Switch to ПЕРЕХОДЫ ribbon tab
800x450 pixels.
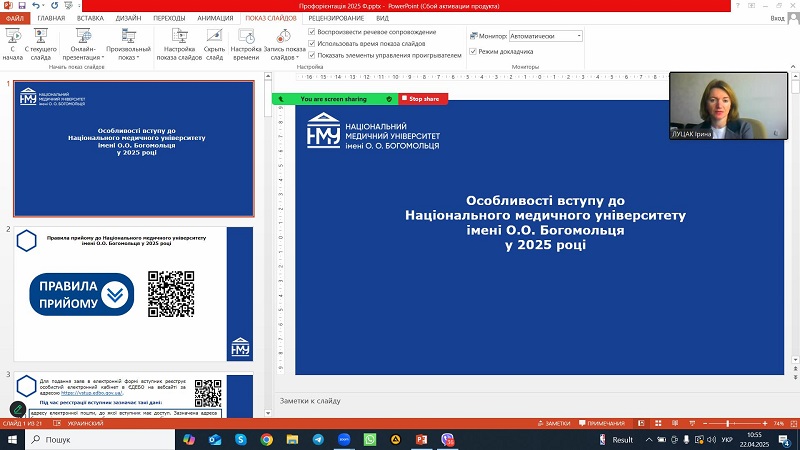point(169,18)
